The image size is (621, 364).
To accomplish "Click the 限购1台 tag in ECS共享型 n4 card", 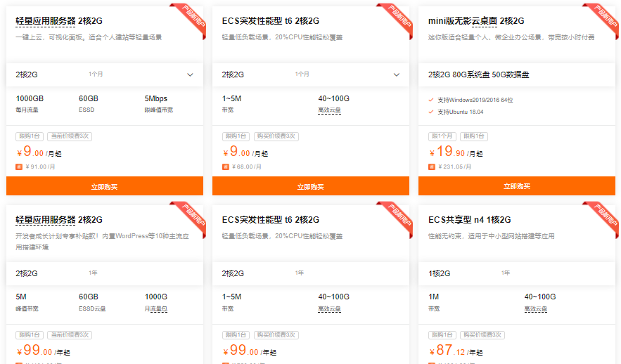I will tap(442, 334).
